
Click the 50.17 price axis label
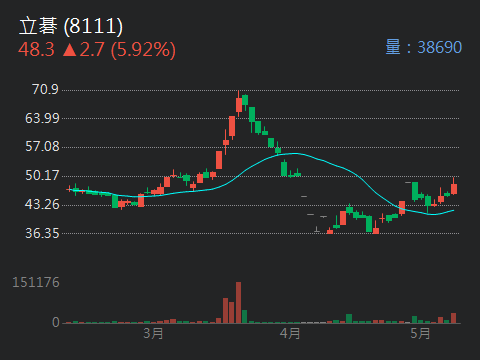click(42, 175)
